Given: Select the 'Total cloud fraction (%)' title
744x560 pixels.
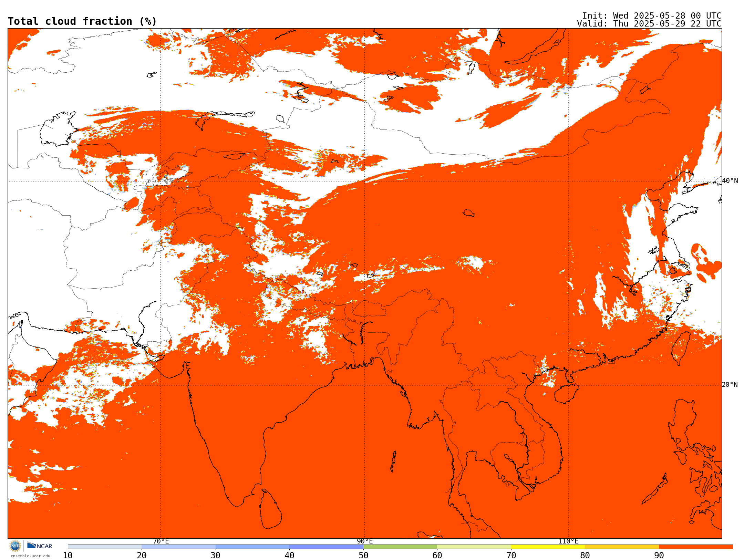Looking at the screenshot, I should [x=82, y=21].
